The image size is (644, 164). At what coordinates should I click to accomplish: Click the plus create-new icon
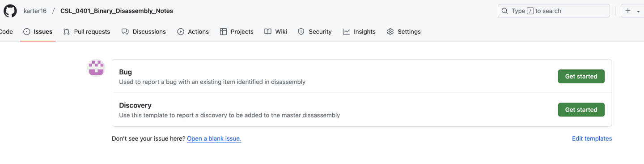point(628,11)
